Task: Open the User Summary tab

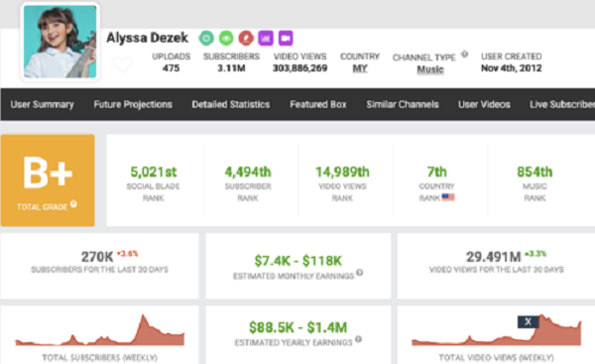Action: click(42, 104)
